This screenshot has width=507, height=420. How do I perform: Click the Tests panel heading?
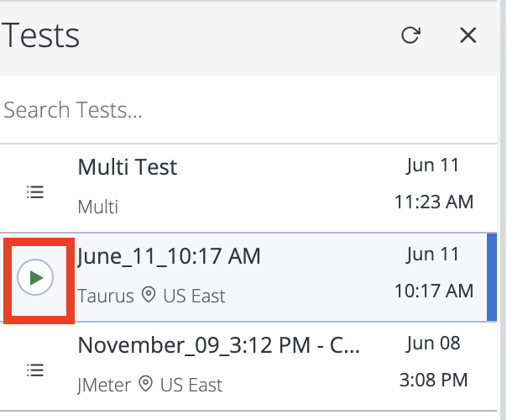40,35
